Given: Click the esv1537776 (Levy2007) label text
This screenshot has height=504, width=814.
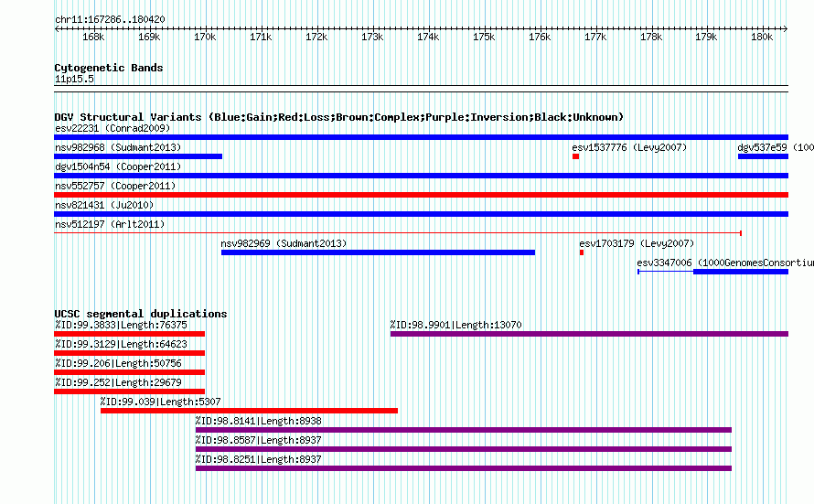Looking at the screenshot, I should (x=629, y=147).
